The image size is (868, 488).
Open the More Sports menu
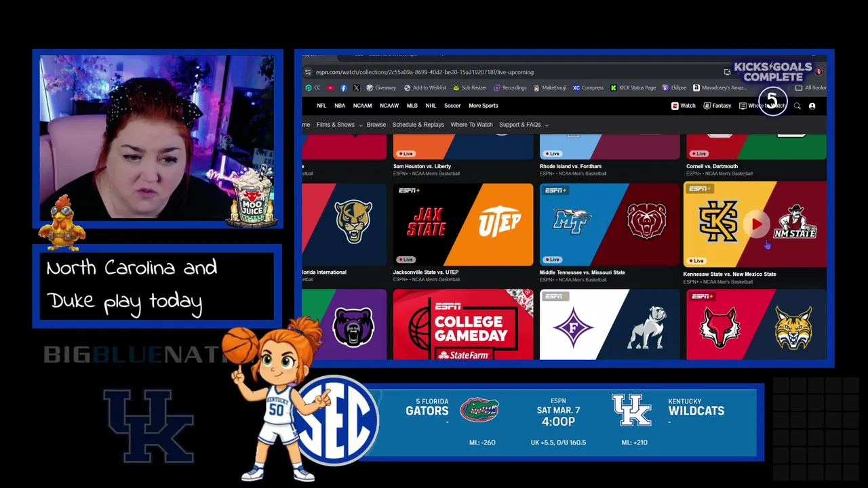pos(484,106)
